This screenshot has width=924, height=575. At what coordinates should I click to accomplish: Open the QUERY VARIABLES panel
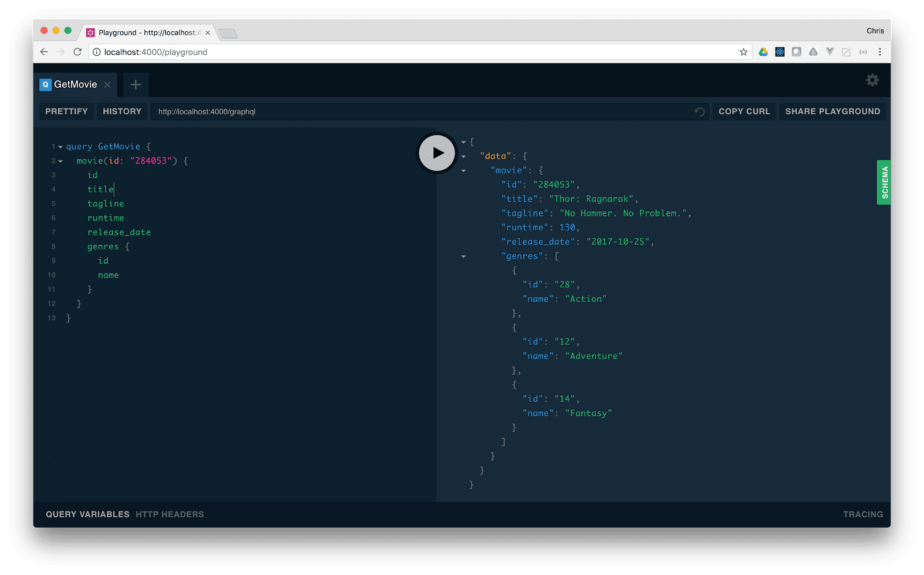87,514
